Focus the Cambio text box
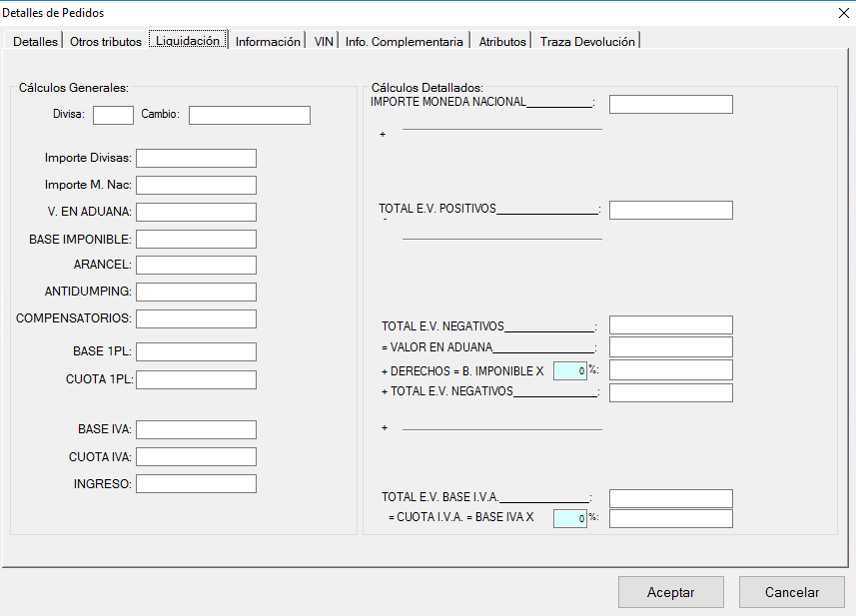 pos(249,115)
